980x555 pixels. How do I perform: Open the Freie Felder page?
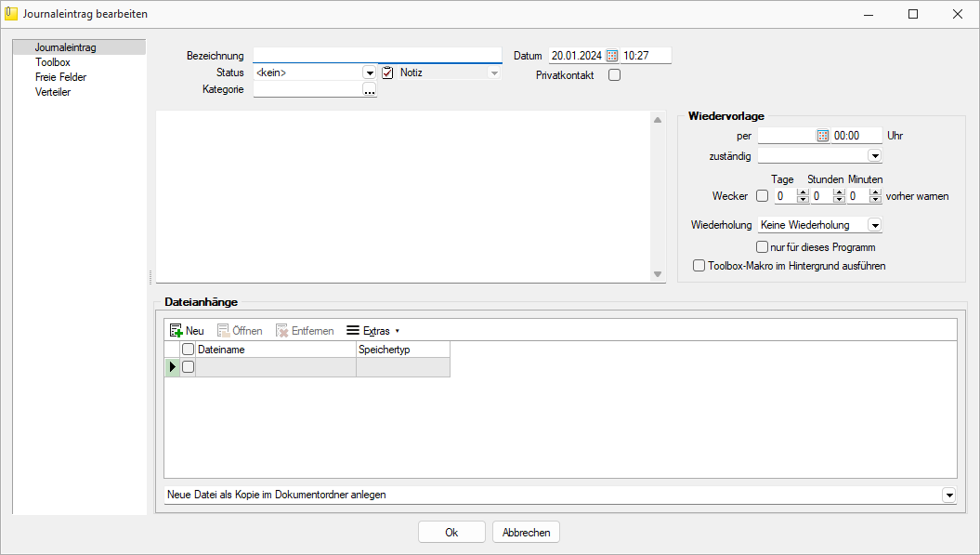tap(60, 77)
